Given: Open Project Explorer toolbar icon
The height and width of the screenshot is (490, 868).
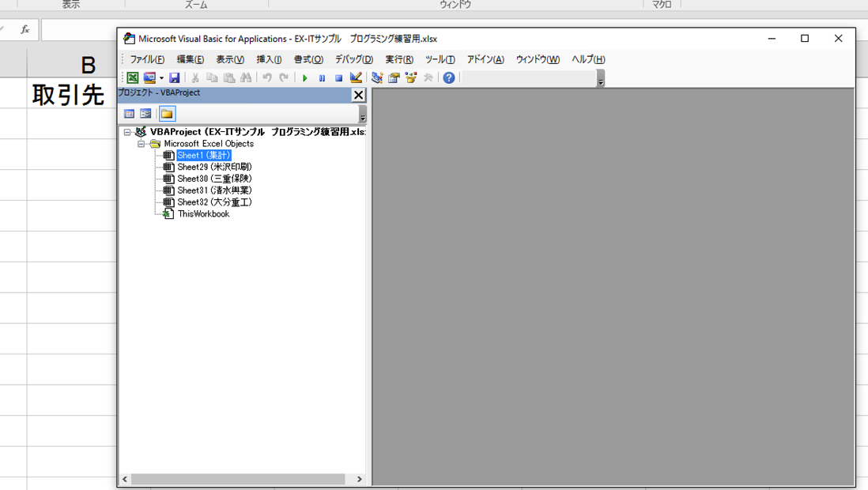Looking at the screenshot, I should tap(377, 78).
